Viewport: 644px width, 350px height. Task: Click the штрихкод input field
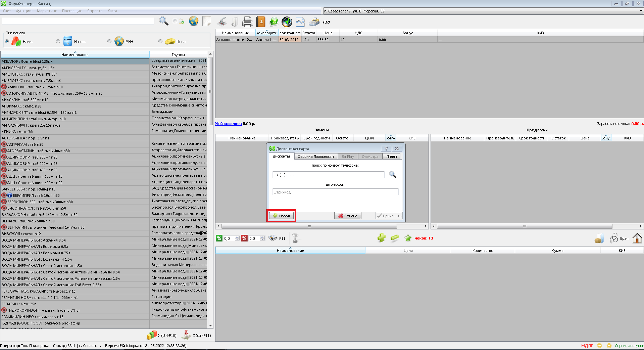coord(335,192)
